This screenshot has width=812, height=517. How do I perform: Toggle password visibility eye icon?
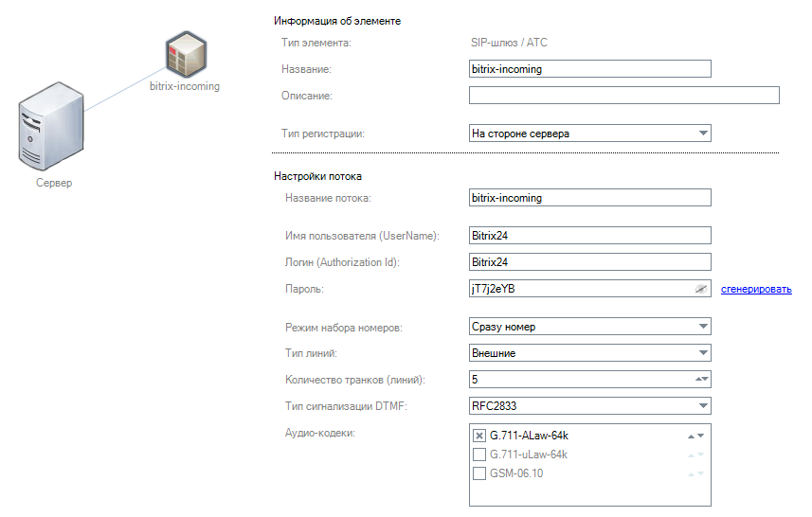tap(700, 289)
